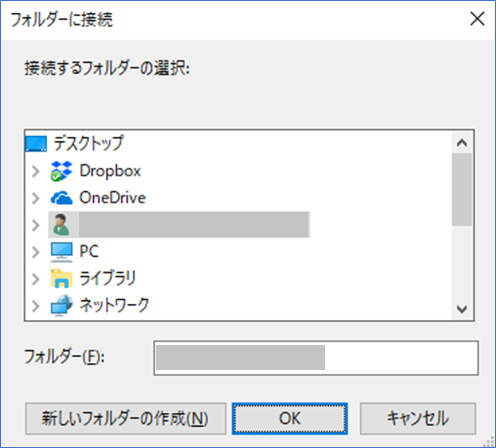Expand the PC tree node

(x=36, y=252)
